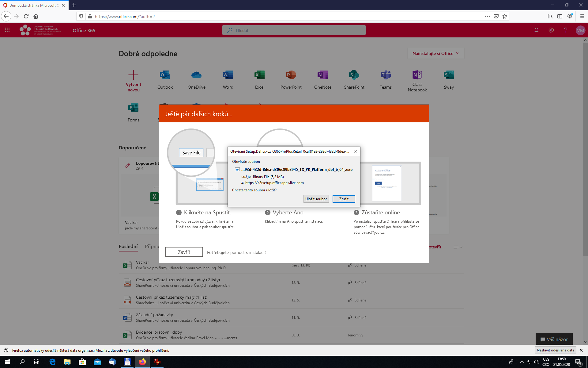Open the Office 365 app launcher grid
Viewport: 588px width, 368px height.
tap(7, 30)
